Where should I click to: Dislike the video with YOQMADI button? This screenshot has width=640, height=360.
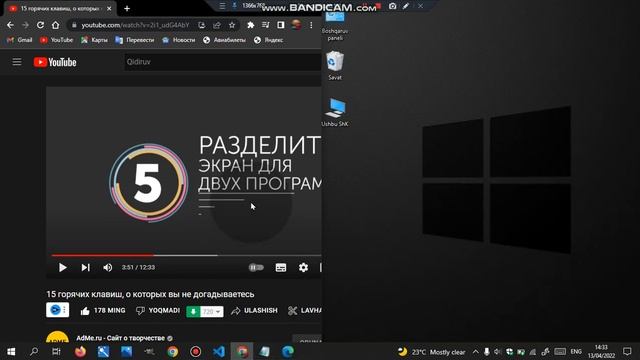pos(158,311)
